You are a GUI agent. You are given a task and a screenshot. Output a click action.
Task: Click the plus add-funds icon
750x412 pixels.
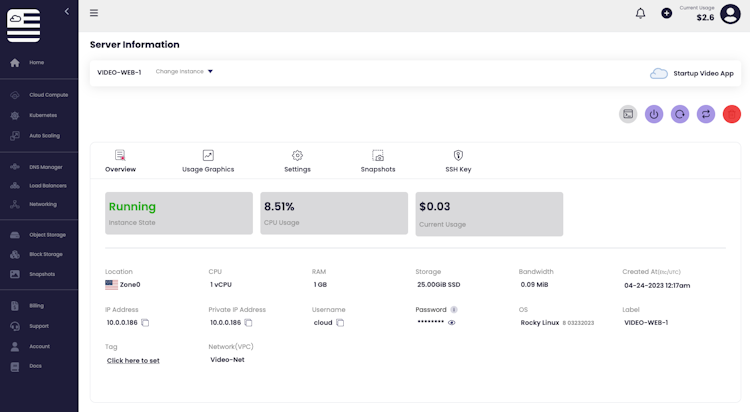click(x=667, y=13)
